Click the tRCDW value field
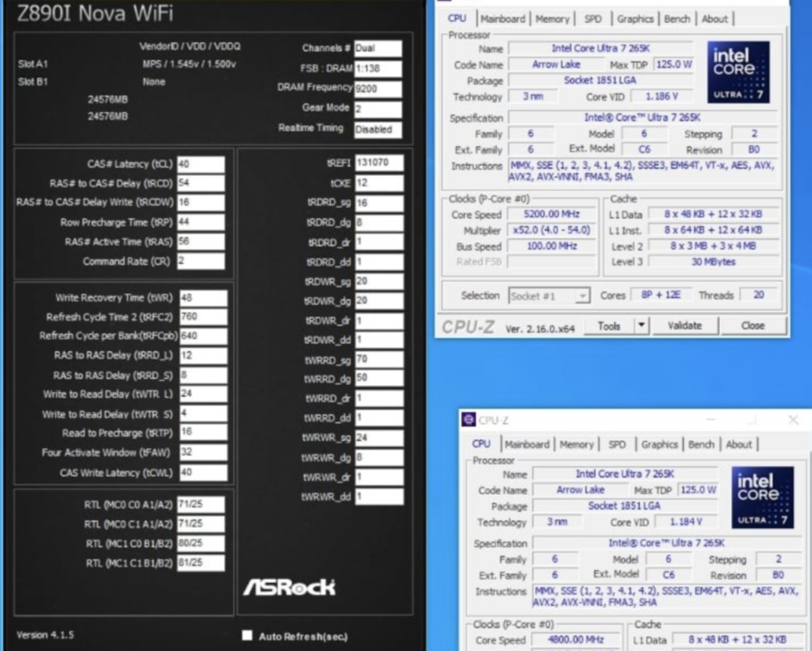The width and height of the screenshot is (812, 651). coord(201,202)
